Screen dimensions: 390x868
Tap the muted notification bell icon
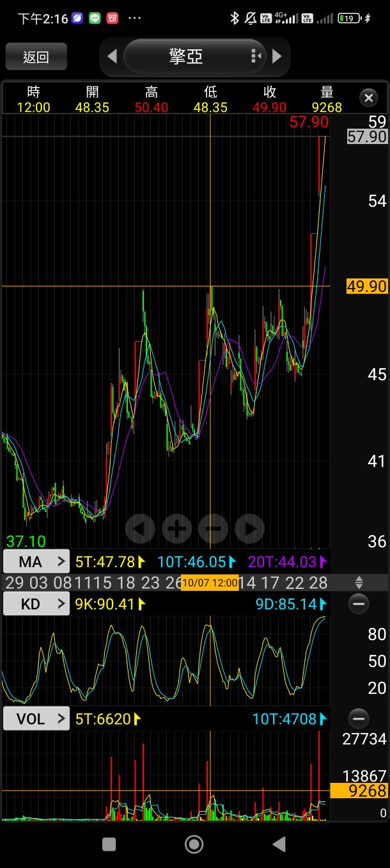tap(250, 18)
